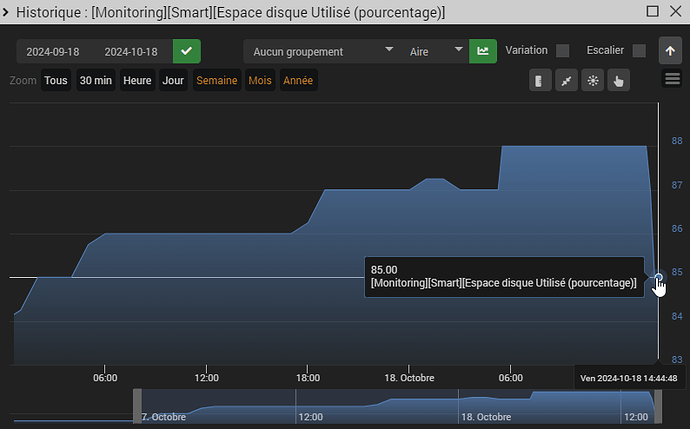The width and height of the screenshot is (690, 429).
Task: Expand the Aire chart type dropdown
Action: (x=435, y=51)
